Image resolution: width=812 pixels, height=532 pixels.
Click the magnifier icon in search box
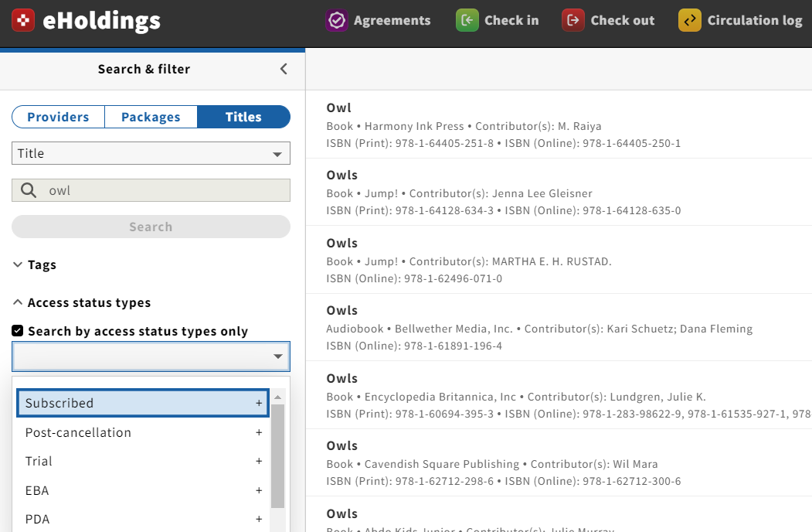(x=29, y=190)
